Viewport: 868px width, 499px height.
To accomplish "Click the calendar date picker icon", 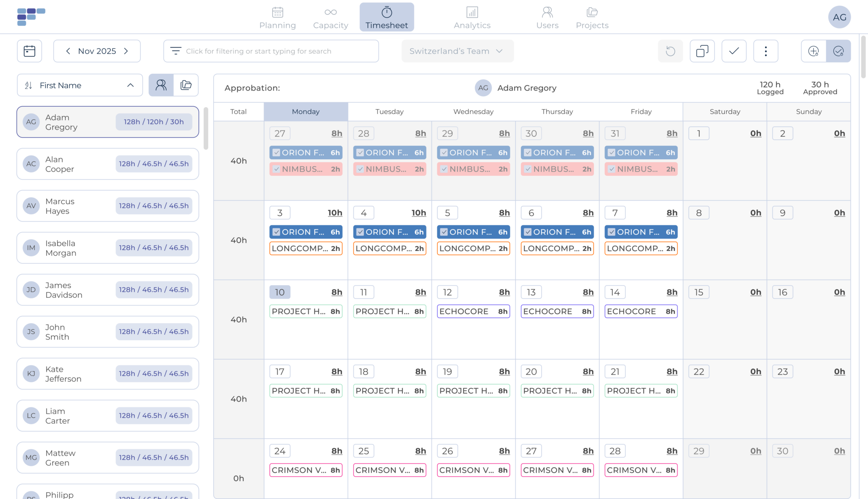I will 29,51.
